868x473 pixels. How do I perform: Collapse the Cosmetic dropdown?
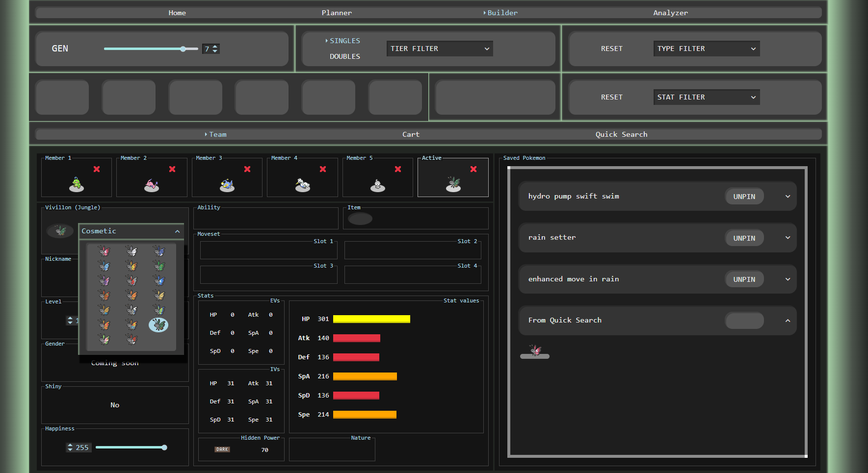click(131, 231)
